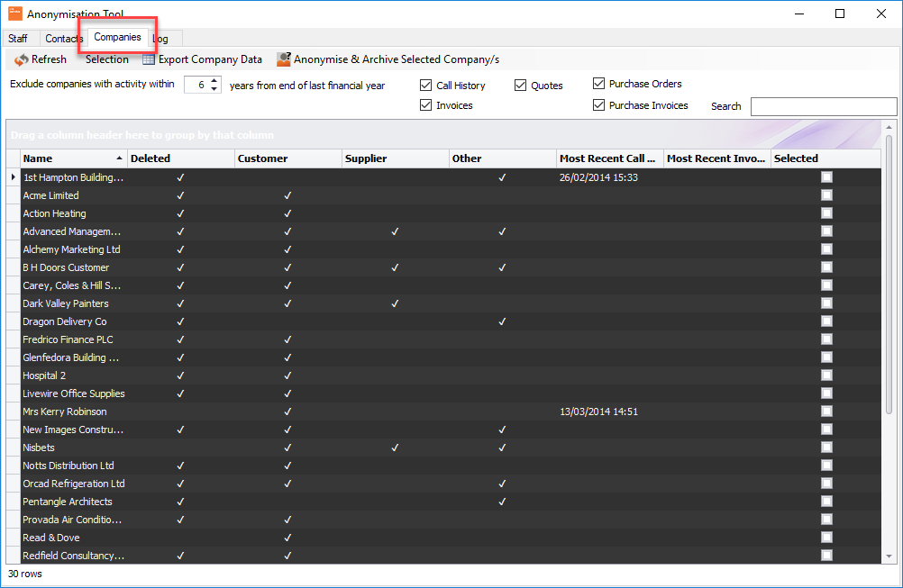Click the Search input field
The height and width of the screenshot is (588, 903).
(824, 106)
